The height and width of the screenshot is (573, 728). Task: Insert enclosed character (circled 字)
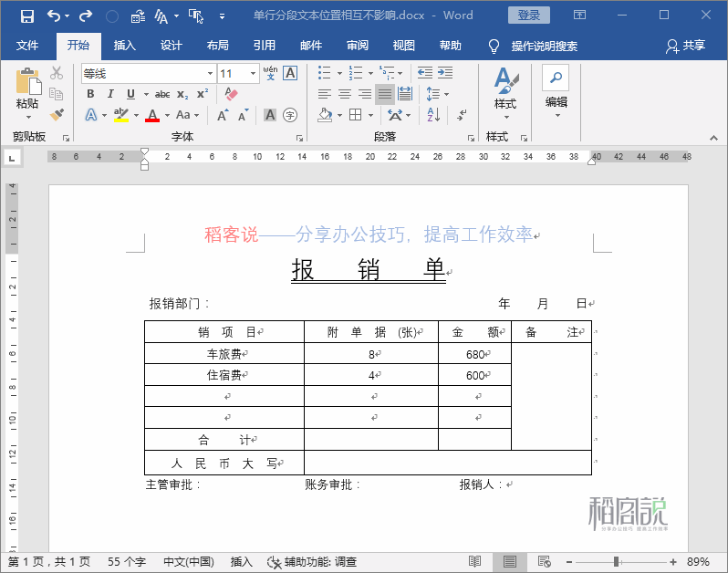point(290,115)
